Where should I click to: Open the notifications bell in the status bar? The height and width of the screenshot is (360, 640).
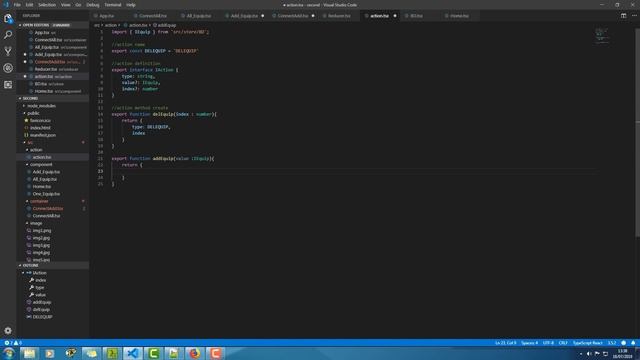click(x=633, y=343)
